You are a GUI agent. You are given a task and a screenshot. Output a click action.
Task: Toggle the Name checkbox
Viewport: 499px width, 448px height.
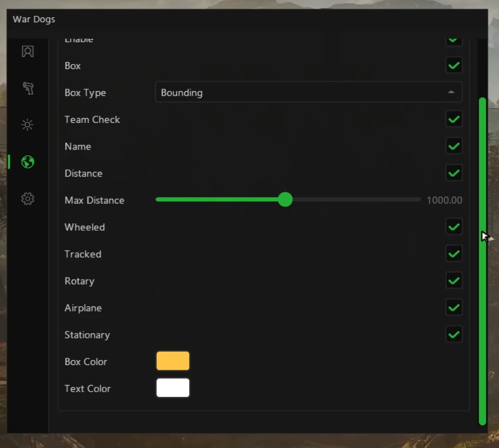point(454,146)
